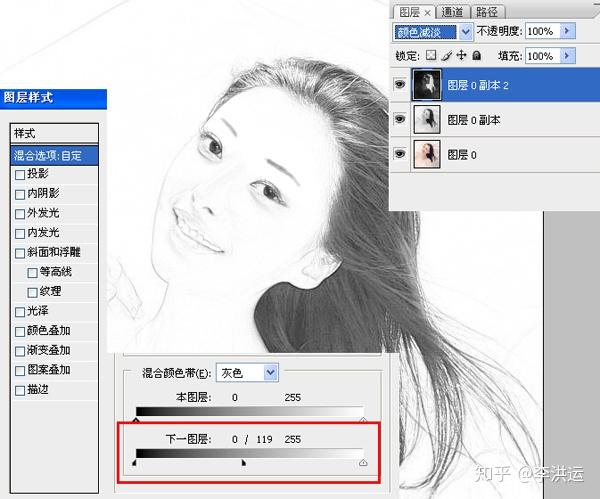The height and width of the screenshot is (499, 600).
Task: Select 混合选项:自定 in styles list
Action: (54, 155)
